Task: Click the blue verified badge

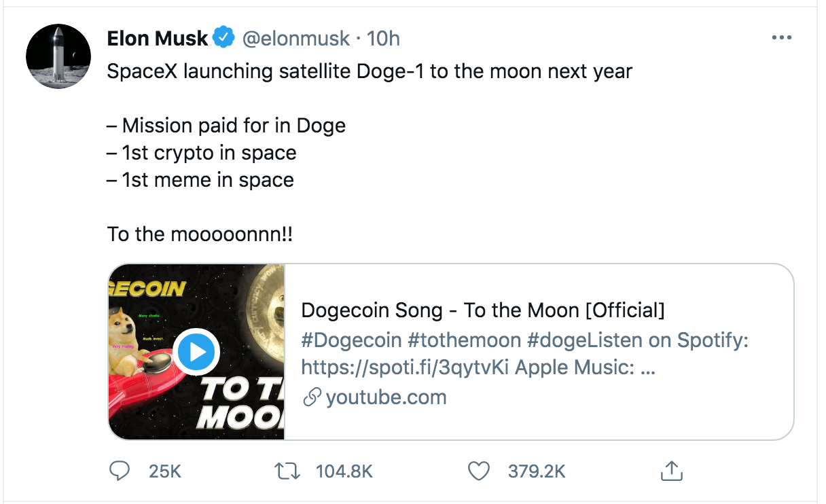Action: [x=223, y=38]
